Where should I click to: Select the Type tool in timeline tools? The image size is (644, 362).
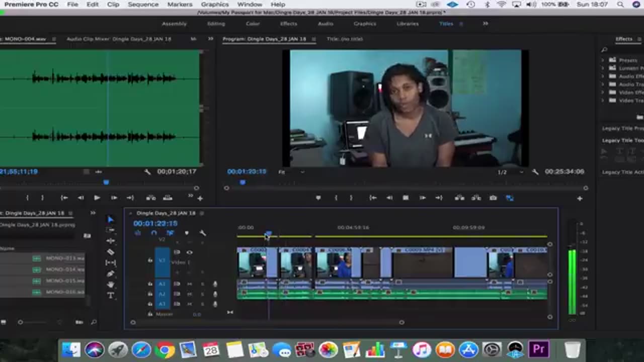111,296
